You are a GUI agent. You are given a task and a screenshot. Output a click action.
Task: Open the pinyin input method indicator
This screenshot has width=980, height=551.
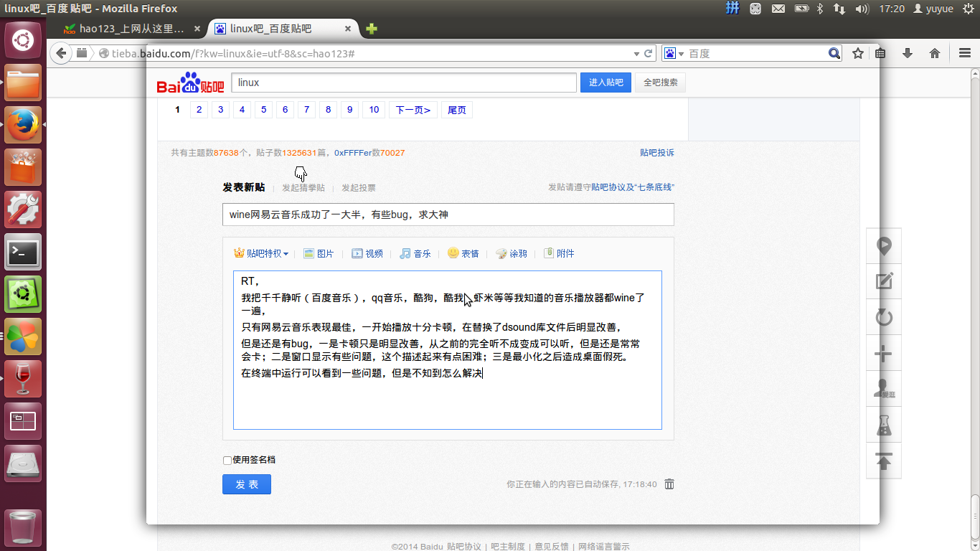[732, 9]
